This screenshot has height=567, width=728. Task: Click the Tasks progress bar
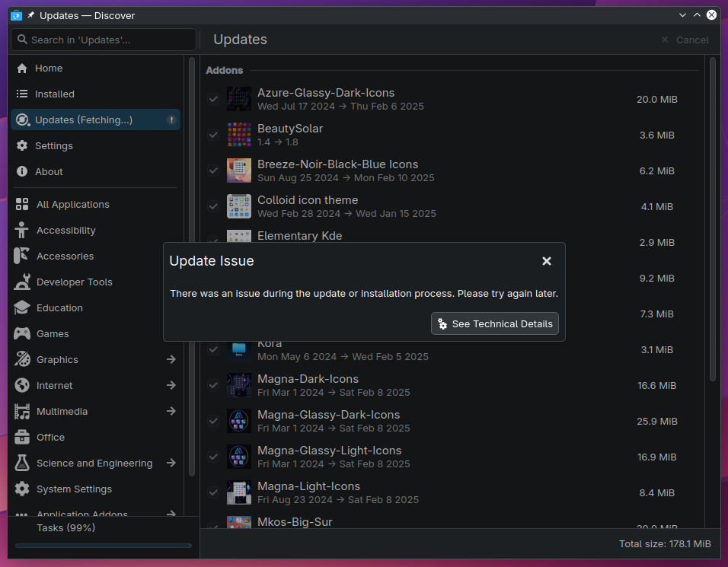(104, 546)
